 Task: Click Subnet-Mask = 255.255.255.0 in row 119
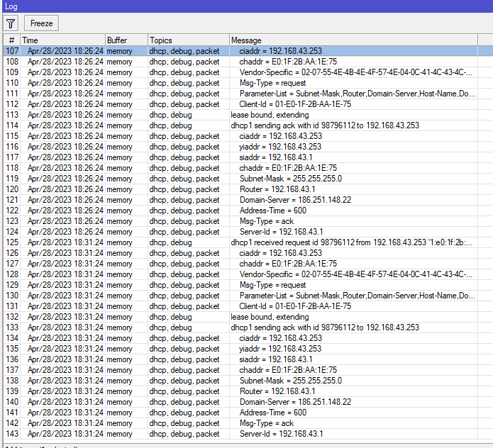coord(291,179)
